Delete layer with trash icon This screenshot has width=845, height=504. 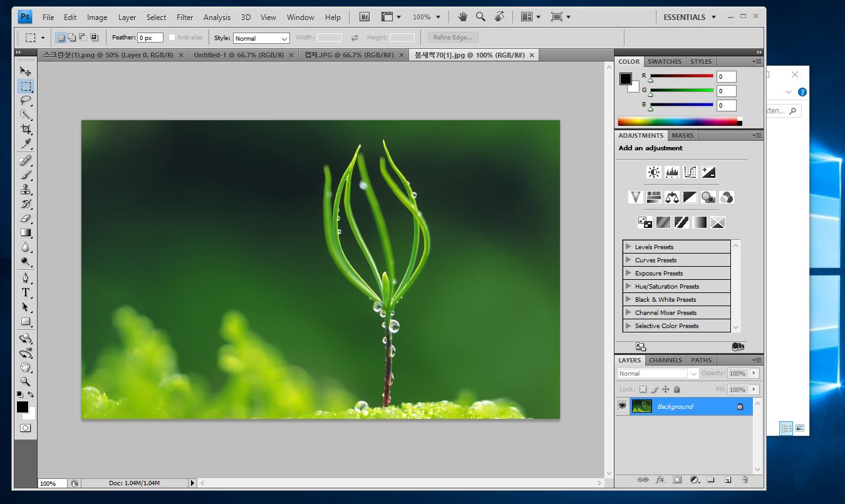tap(745, 480)
